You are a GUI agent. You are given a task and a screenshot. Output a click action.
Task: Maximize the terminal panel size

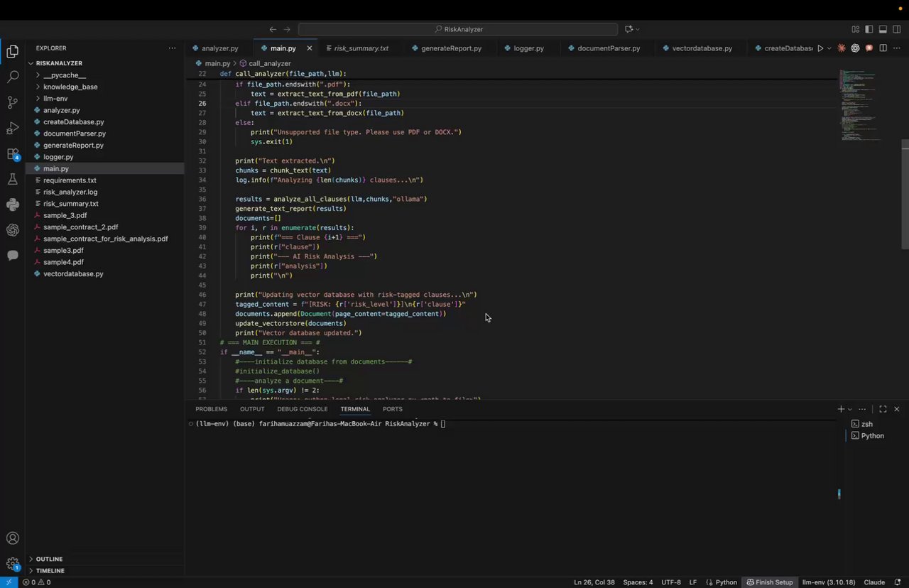click(883, 409)
